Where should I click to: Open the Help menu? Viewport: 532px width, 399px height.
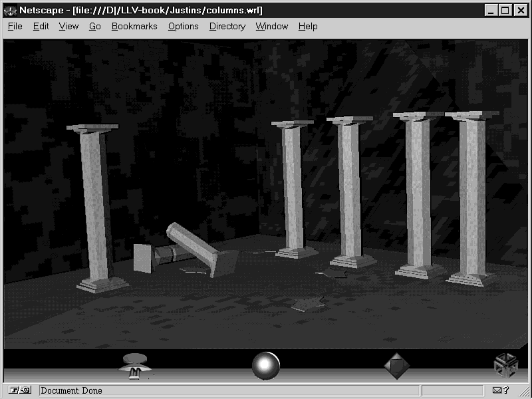[x=308, y=27]
